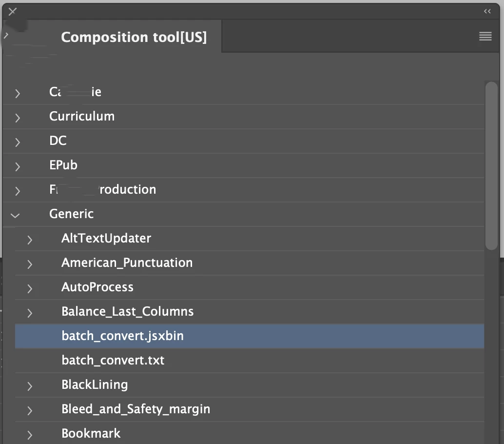Expand the American_Punctuation folder
The width and height of the screenshot is (504, 444).
30,263
